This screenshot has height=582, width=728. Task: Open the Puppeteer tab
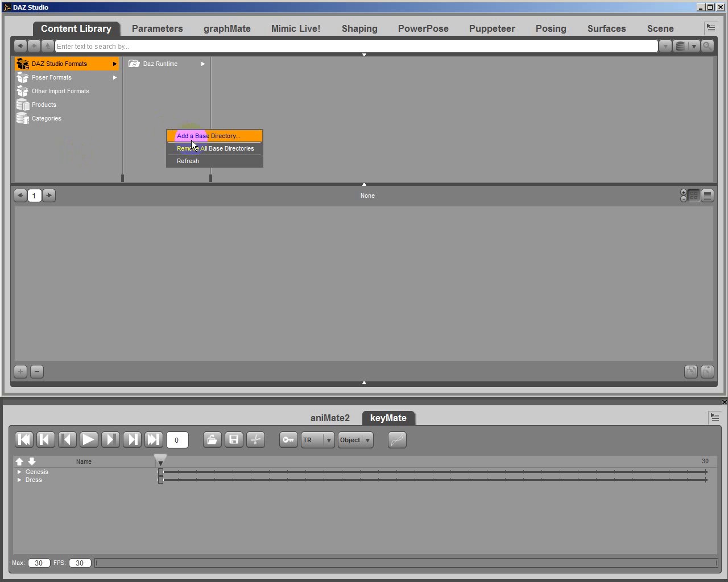[x=492, y=28]
